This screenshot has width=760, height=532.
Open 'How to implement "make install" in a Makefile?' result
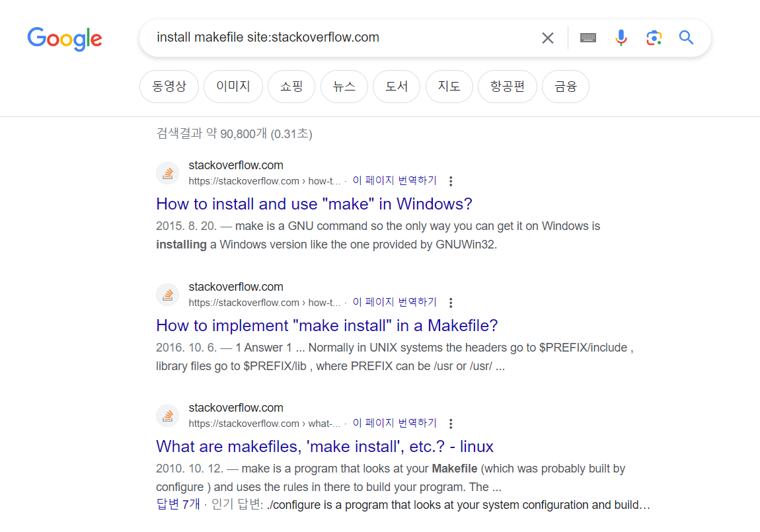(326, 326)
